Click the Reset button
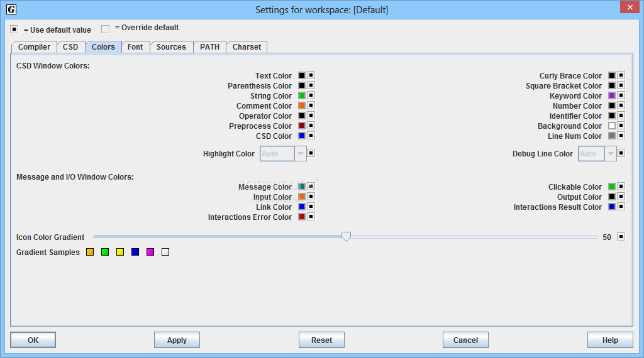The height and width of the screenshot is (358, 644). point(321,340)
